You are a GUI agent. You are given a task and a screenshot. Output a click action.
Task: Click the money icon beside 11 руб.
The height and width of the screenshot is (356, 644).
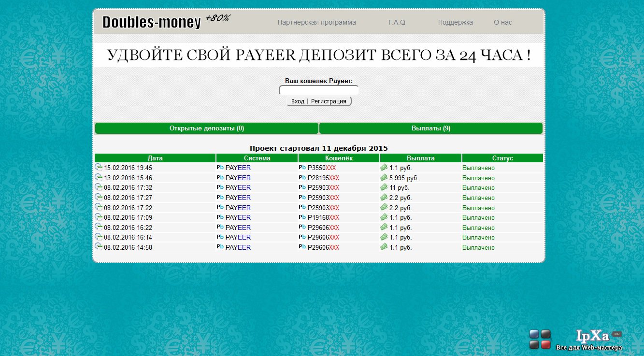click(x=384, y=187)
